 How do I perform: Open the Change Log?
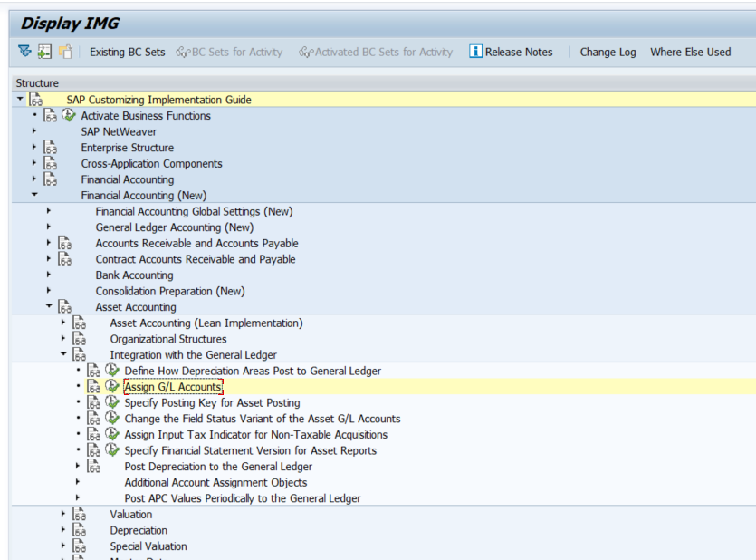pyautogui.click(x=608, y=52)
